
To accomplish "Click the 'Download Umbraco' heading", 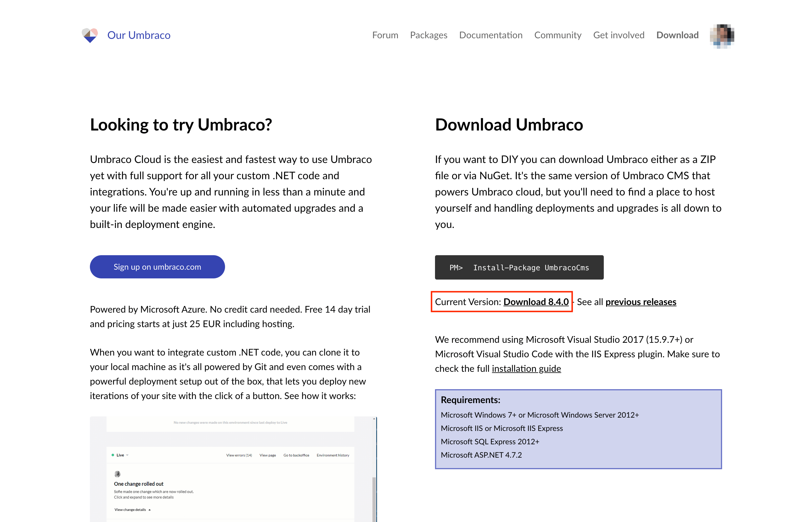I will point(509,125).
